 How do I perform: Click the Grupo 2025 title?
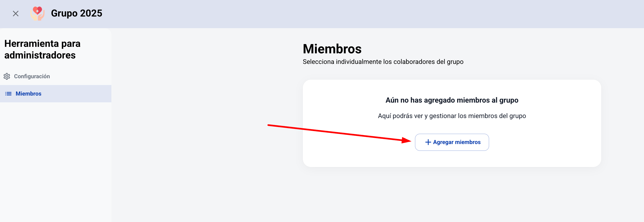point(77,13)
